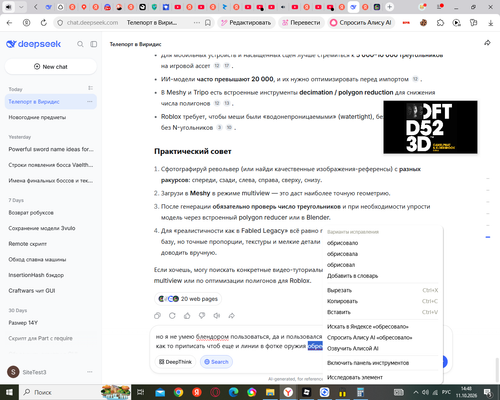Show hidden system tray icons chevron

coord(416,392)
